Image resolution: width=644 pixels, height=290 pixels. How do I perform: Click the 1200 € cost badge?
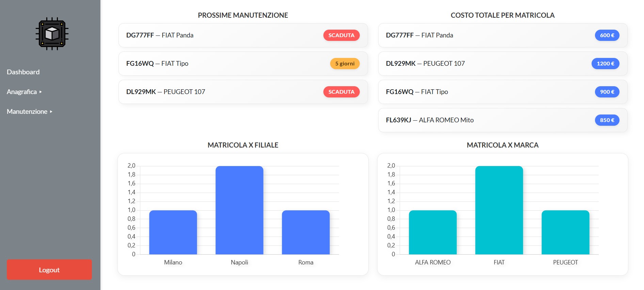pos(605,63)
